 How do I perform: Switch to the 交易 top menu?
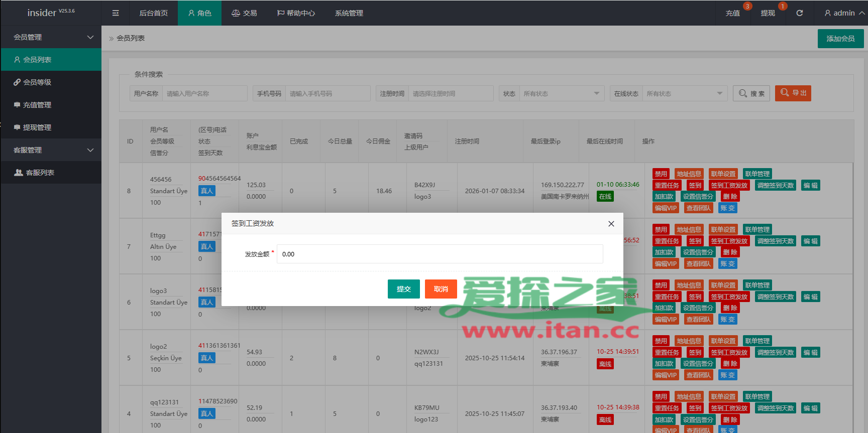point(244,13)
